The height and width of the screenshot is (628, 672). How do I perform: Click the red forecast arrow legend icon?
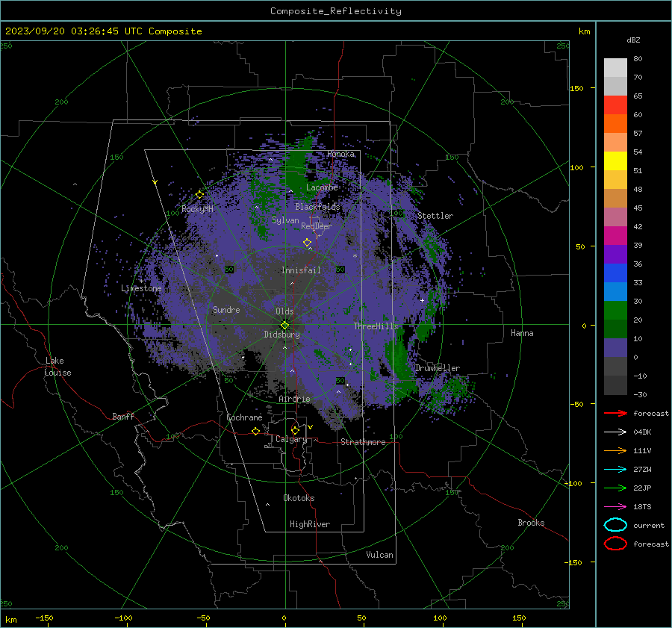pos(615,413)
